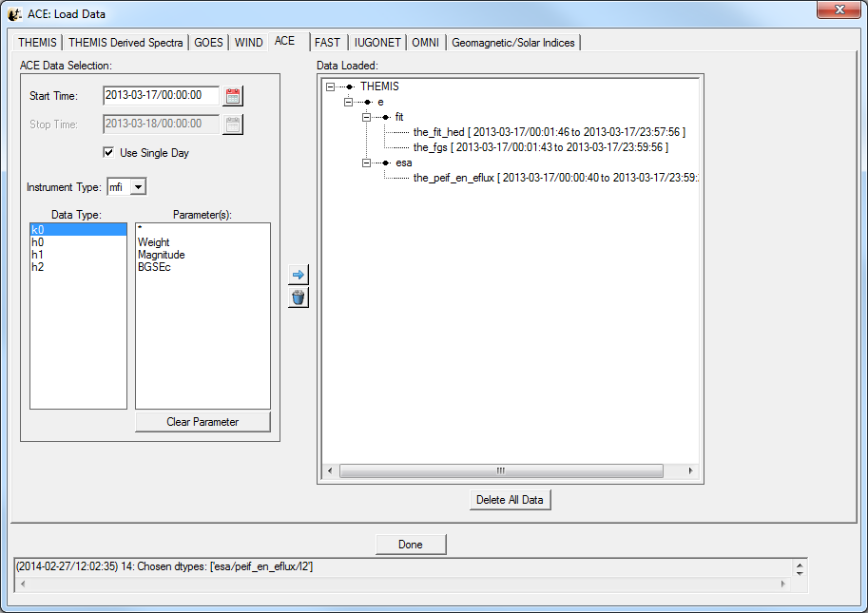The height and width of the screenshot is (613, 868).
Task: Toggle the Use Single Day checkbox
Action: pyautogui.click(x=108, y=153)
